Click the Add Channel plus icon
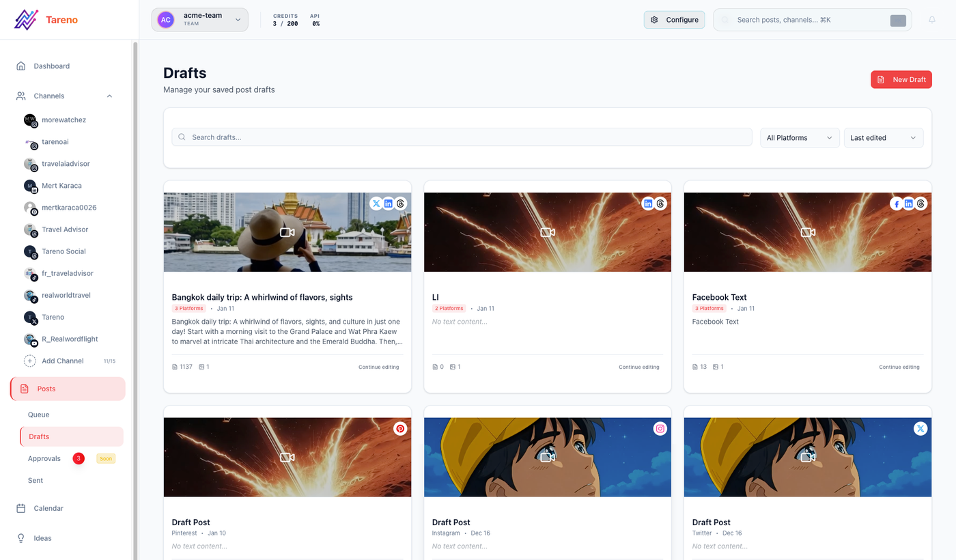 tap(30, 361)
